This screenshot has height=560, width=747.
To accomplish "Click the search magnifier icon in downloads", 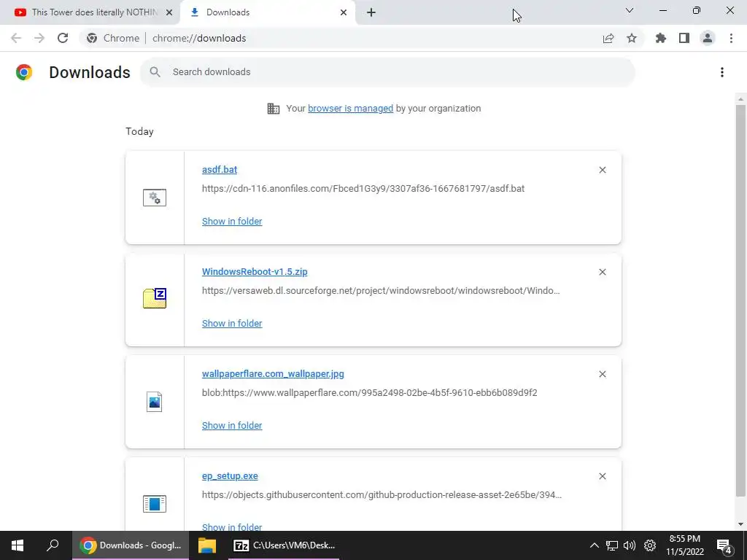I will tap(155, 72).
